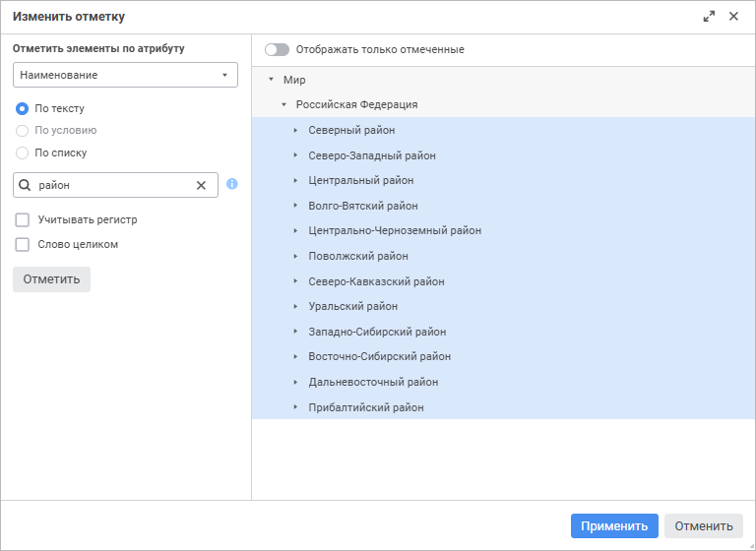756x551 pixels.
Task: Close the Изменить отметку dialog
Action: pyautogui.click(x=733, y=17)
